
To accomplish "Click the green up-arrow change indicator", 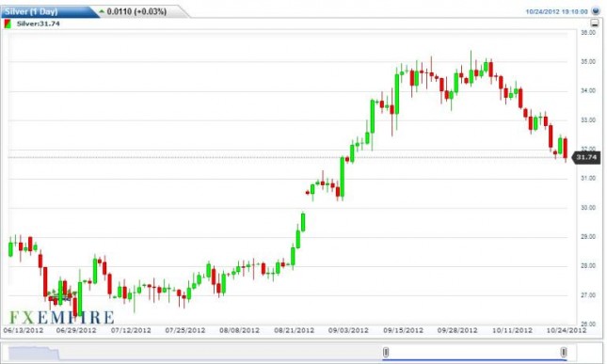I will point(102,11).
